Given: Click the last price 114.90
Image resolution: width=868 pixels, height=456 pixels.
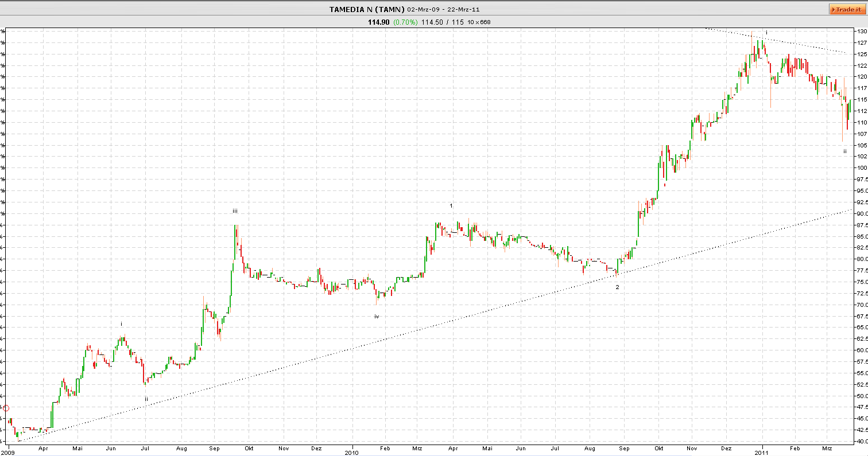Looking at the screenshot, I should point(379,22).
